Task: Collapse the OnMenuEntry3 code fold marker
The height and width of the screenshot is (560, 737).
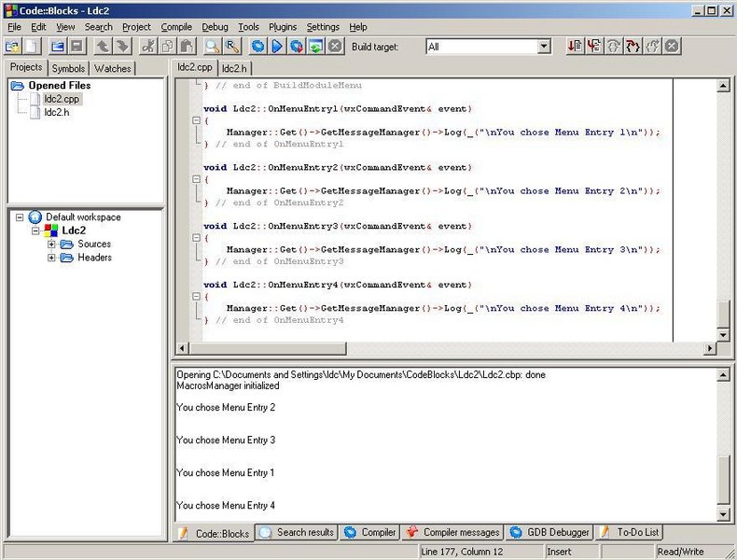Action: pyautogui.click(x=197, y=238)
